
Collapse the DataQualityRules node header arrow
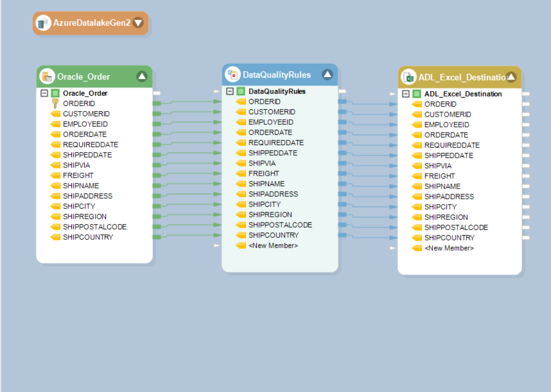[x=327, y=74]
